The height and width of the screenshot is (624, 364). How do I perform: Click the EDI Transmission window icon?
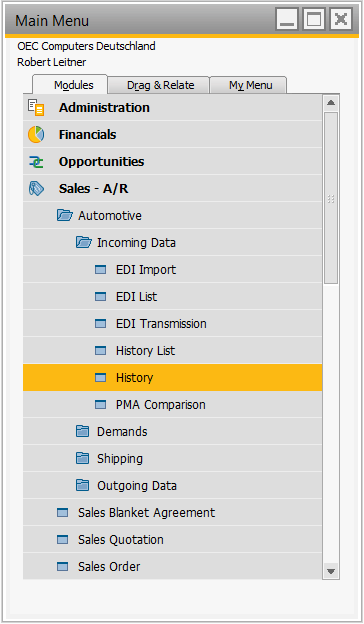(x=101, y=324)
